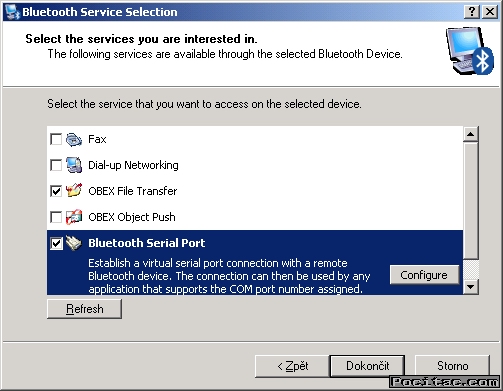Viewport: 503px width, 391px height.
Task: Go back with the Zpět button
Action: click(x=292, y=366)
